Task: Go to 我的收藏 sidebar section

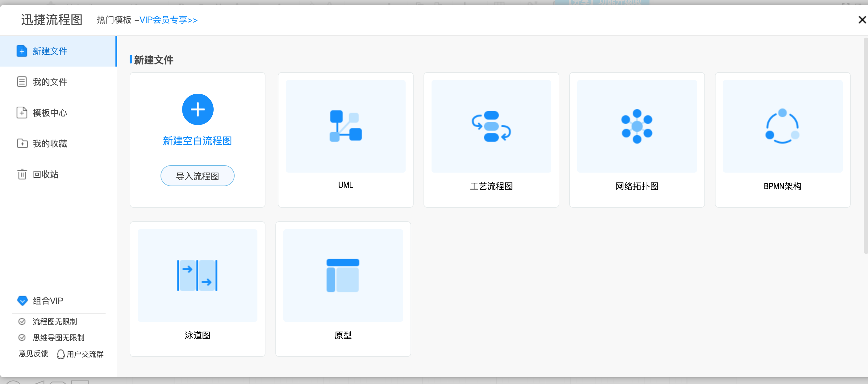Action: click(x=50, y=144)
